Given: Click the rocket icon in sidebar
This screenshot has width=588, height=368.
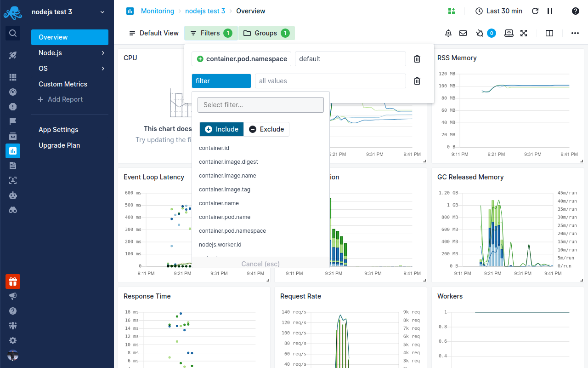Looking at the screenshot, I should tap(13, 55).
